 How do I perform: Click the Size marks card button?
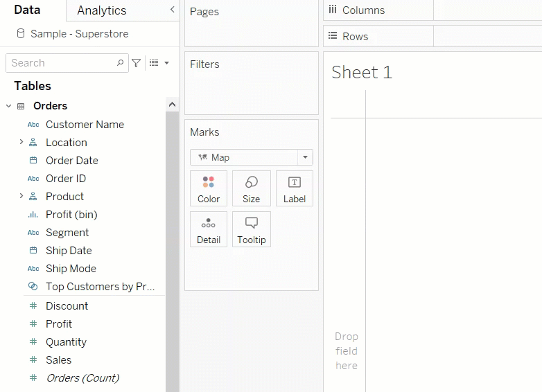tap(251, 188)
